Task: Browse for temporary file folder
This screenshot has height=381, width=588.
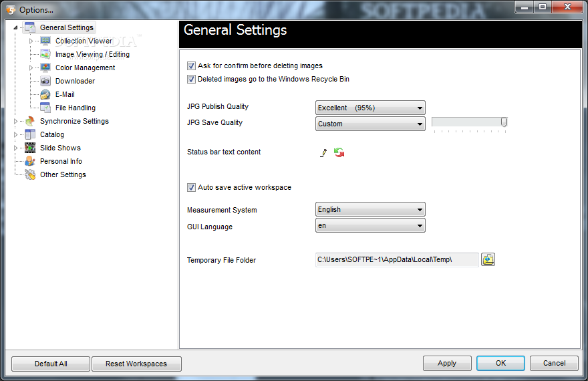Action: (x=488, y=259)
